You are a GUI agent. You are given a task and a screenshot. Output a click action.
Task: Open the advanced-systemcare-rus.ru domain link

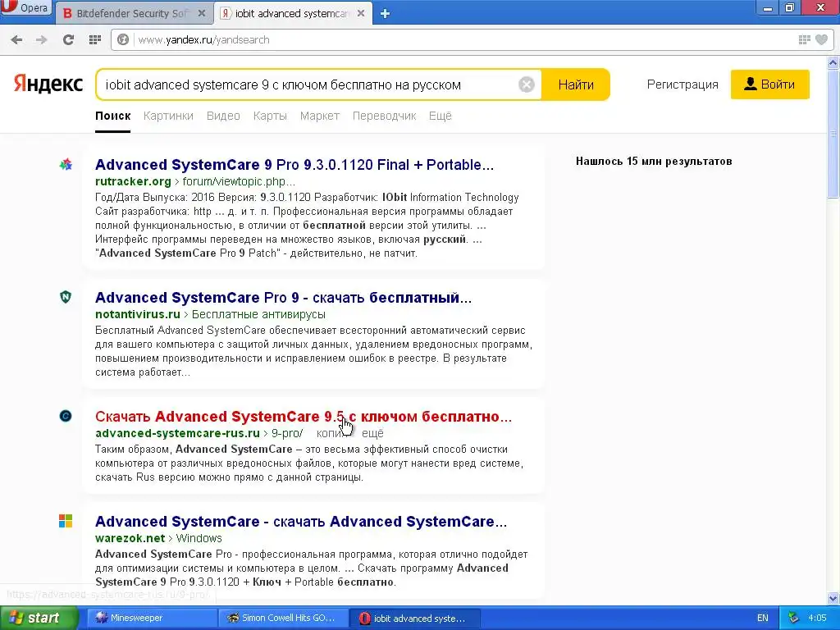(177, 433)
